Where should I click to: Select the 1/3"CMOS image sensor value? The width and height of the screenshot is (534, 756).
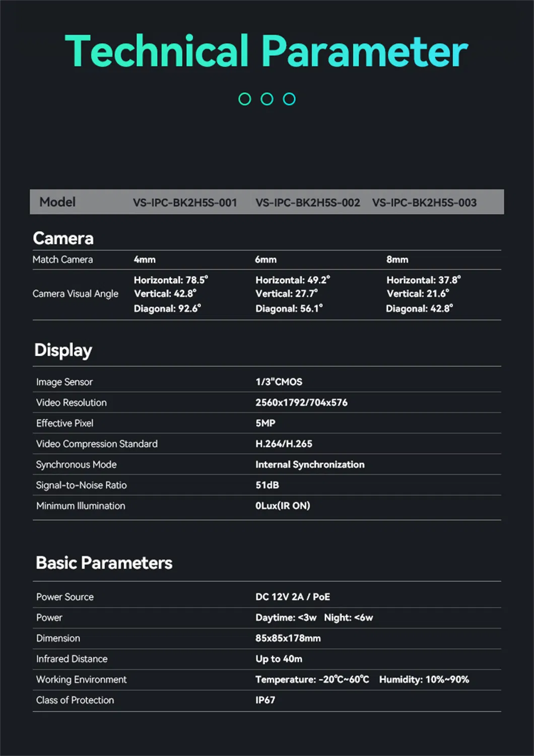(x=278, y=382)
